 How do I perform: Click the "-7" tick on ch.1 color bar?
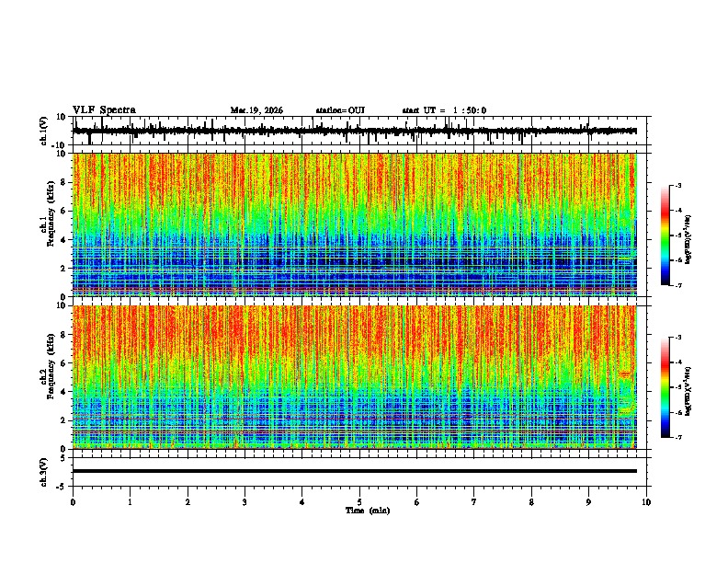[x=678, y=285]
